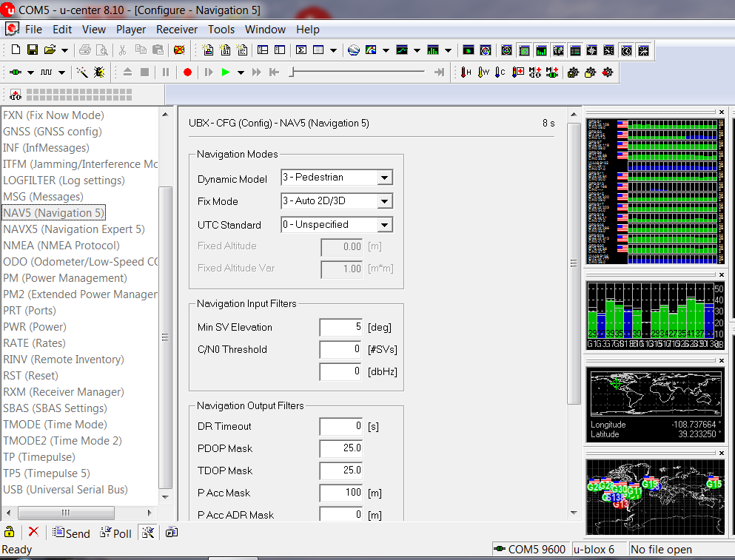Click the Send button
The image size is (735, 560).
click(x=71, y=533)
